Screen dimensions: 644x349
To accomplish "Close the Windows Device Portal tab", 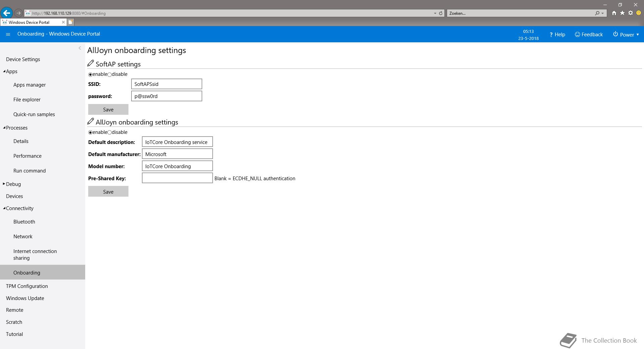I will point(63,22).
